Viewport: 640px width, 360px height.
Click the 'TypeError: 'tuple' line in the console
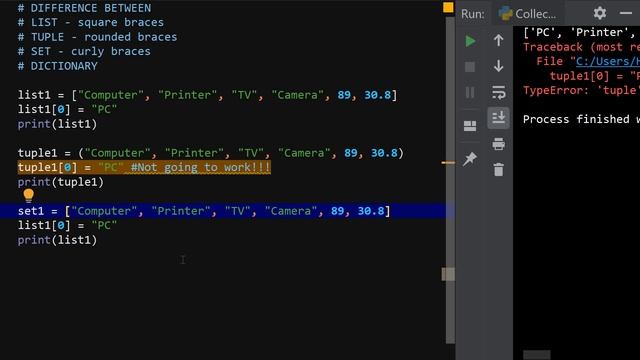pyautogui.click(x=581, y=90)
